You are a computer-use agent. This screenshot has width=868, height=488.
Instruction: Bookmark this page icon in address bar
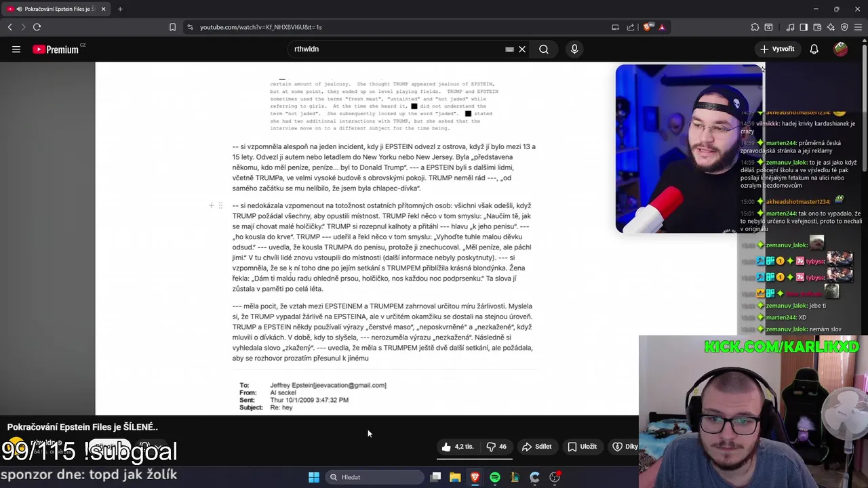point(172,27)
